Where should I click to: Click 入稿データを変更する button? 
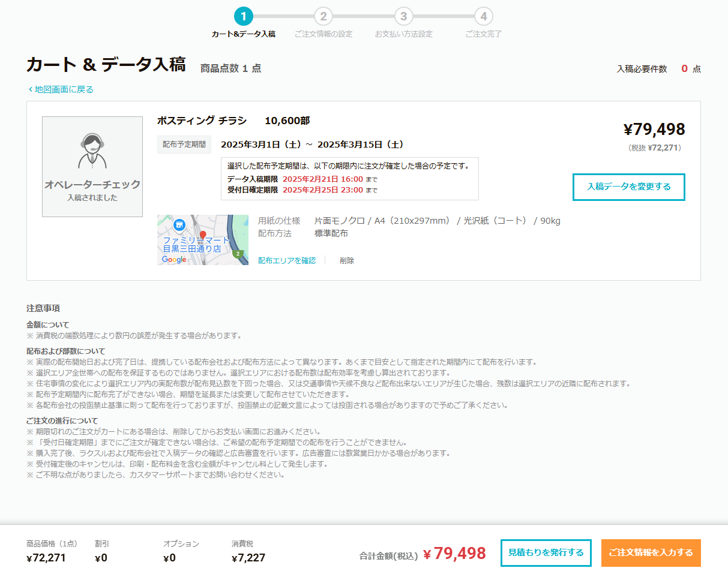pos(628,187)
